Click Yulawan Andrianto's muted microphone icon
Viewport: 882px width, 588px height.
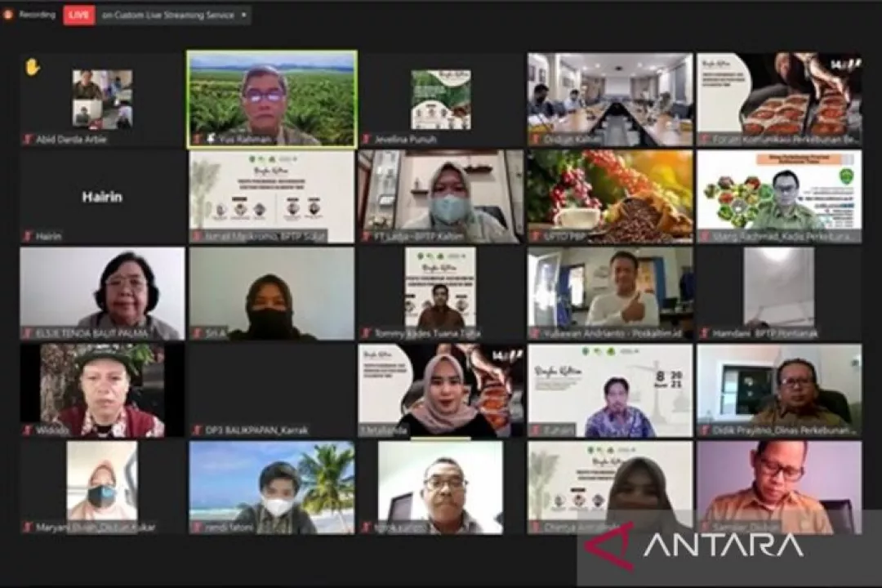[536, 334]
